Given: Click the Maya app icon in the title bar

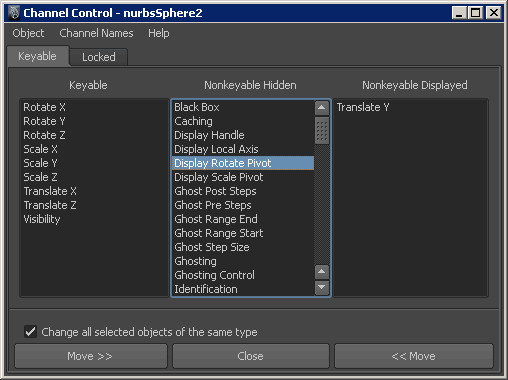Looking at the screenshot, I should (14, 13).
